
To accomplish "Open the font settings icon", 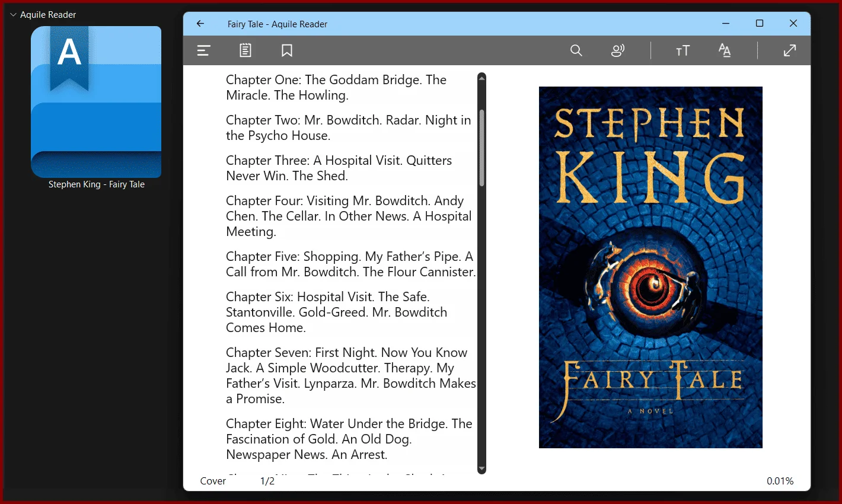I will click(725, 50).
